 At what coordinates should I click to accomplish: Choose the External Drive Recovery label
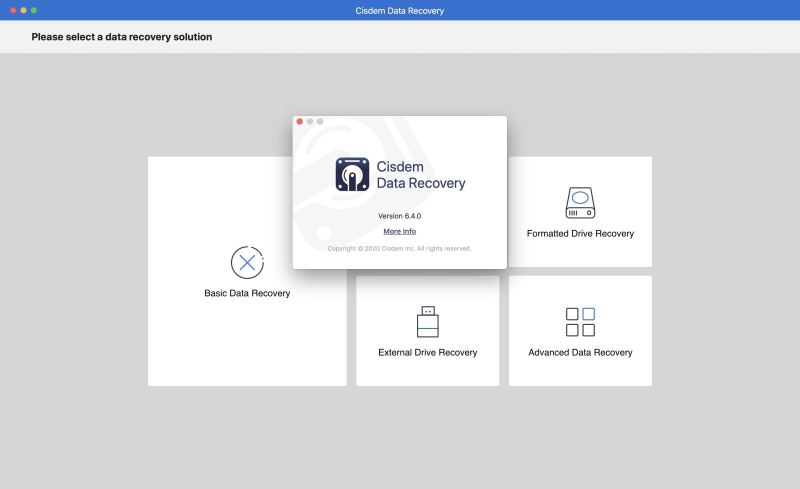point(428,352)
